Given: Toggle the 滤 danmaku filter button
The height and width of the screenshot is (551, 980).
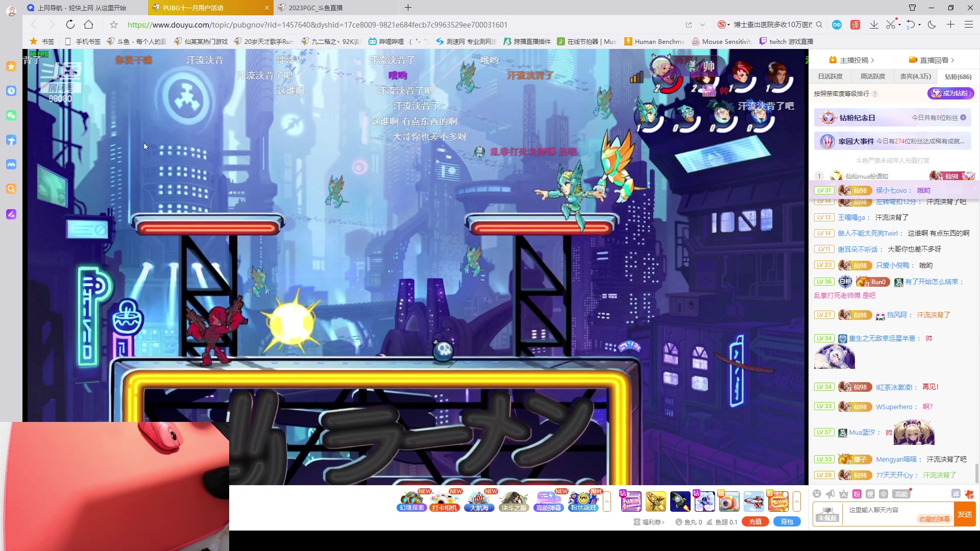Looking at the screenshot, I should pyautogui.click(x=955, y=493).
